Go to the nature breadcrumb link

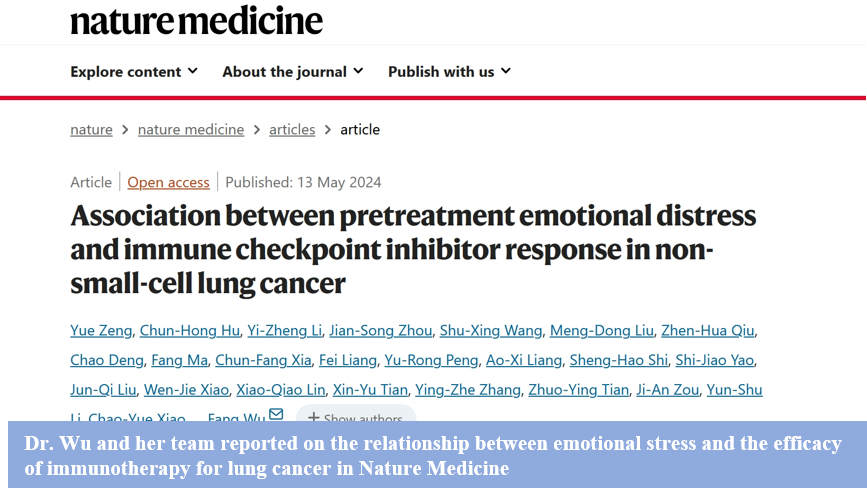(x=91, y=129)
